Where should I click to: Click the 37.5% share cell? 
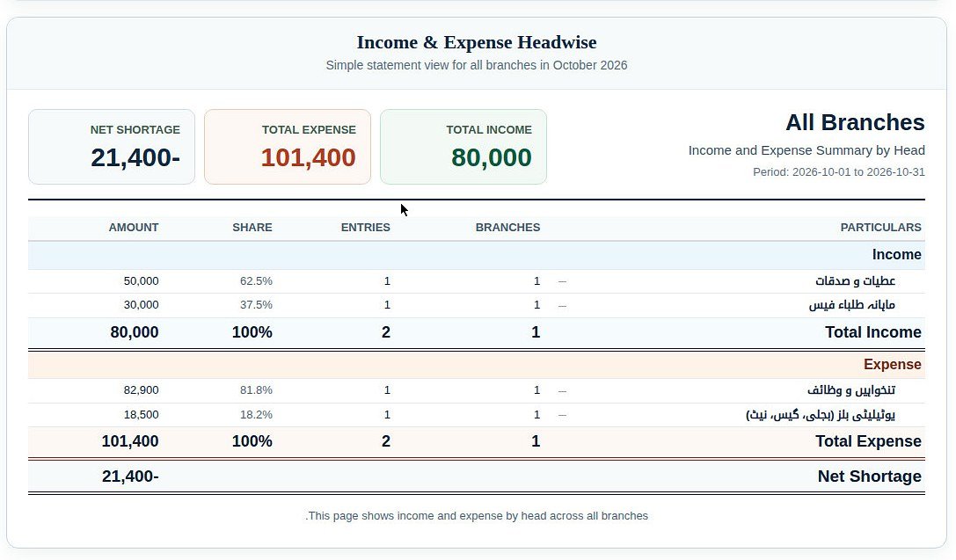pos(256,305)
